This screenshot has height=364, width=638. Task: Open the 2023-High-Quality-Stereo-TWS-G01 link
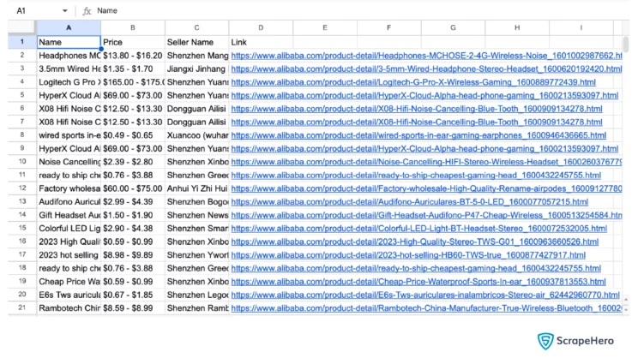[x=415, y=242]
